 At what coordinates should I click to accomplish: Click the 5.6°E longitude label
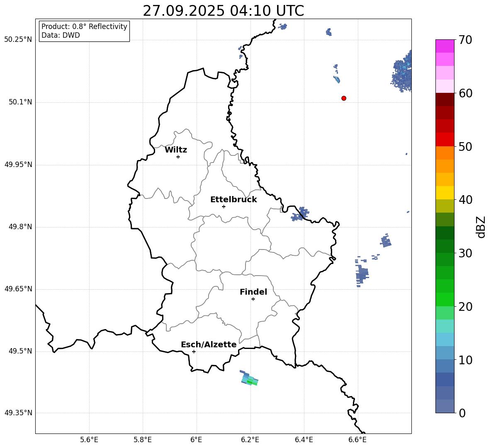[89, 440]
